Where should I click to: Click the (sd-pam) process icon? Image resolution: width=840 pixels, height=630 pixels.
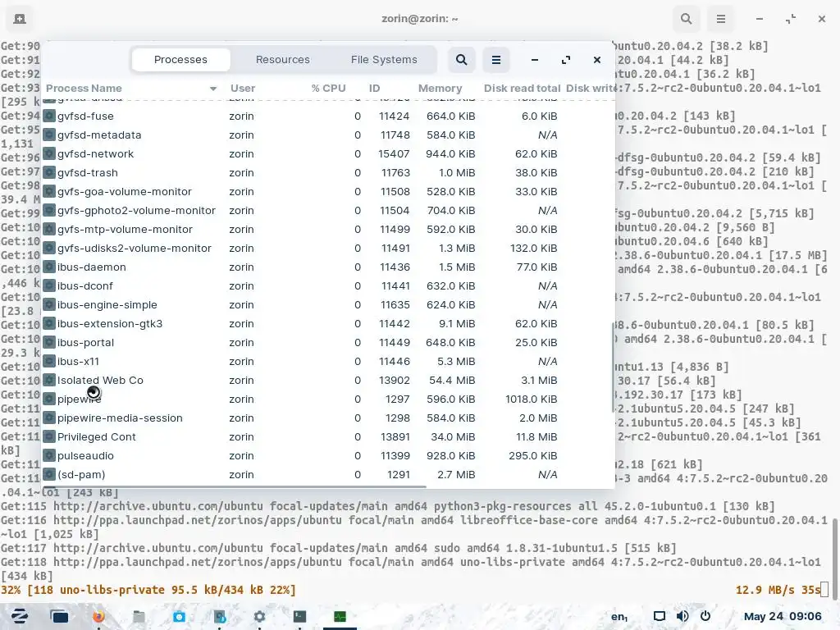tap(49, 474)
